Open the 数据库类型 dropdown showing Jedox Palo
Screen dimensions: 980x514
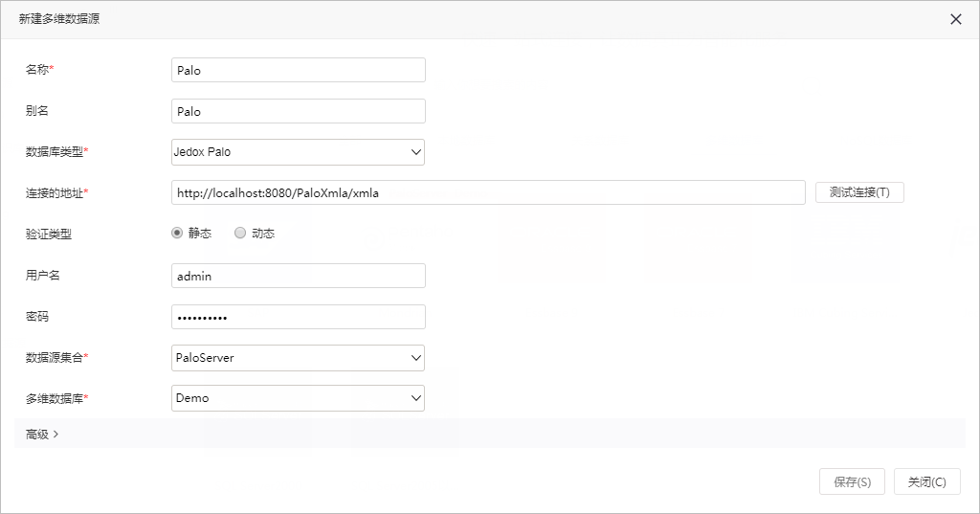(x=299, y=152)
